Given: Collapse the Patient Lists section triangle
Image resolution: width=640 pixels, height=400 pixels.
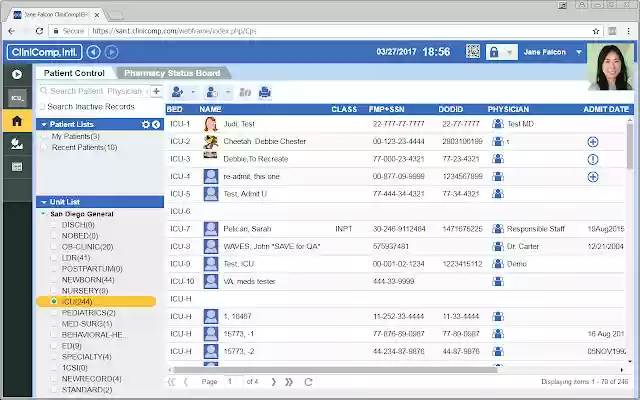Looking at the screenshot, I should coord(44,124).
